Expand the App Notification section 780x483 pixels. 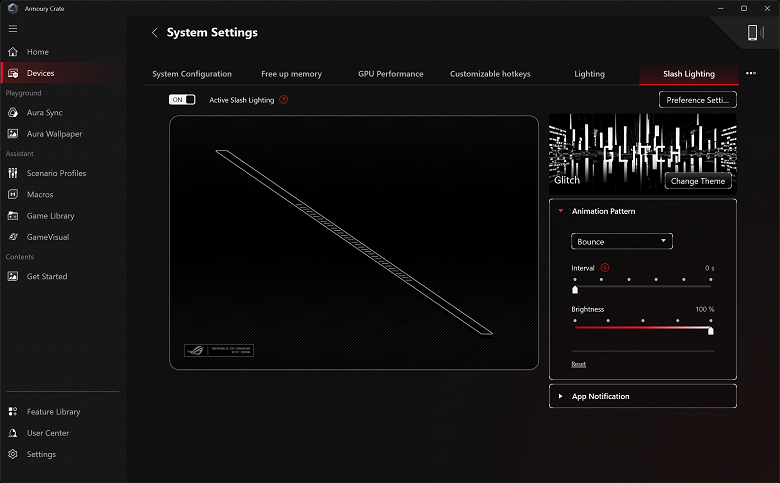pos(643,396)
